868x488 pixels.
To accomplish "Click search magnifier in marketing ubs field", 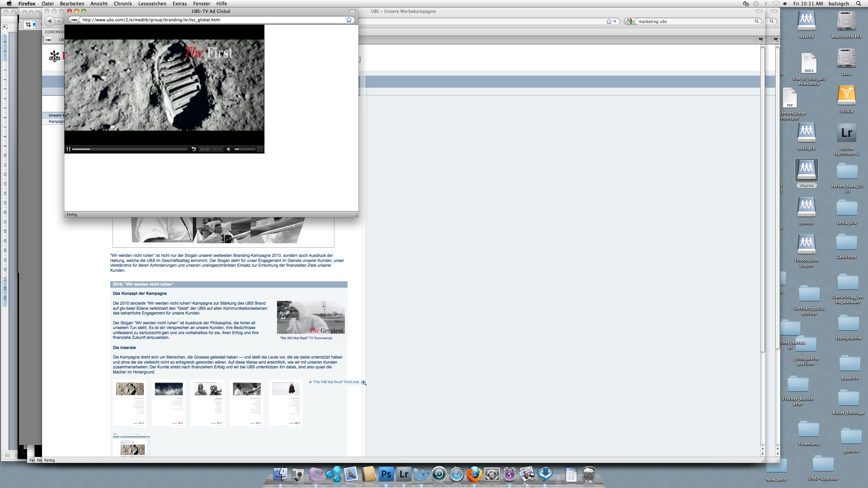I will (756, 21).
